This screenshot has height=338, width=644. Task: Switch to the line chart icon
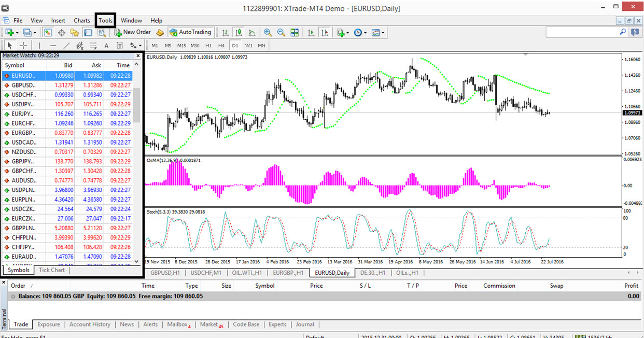(x=252, y=33)
